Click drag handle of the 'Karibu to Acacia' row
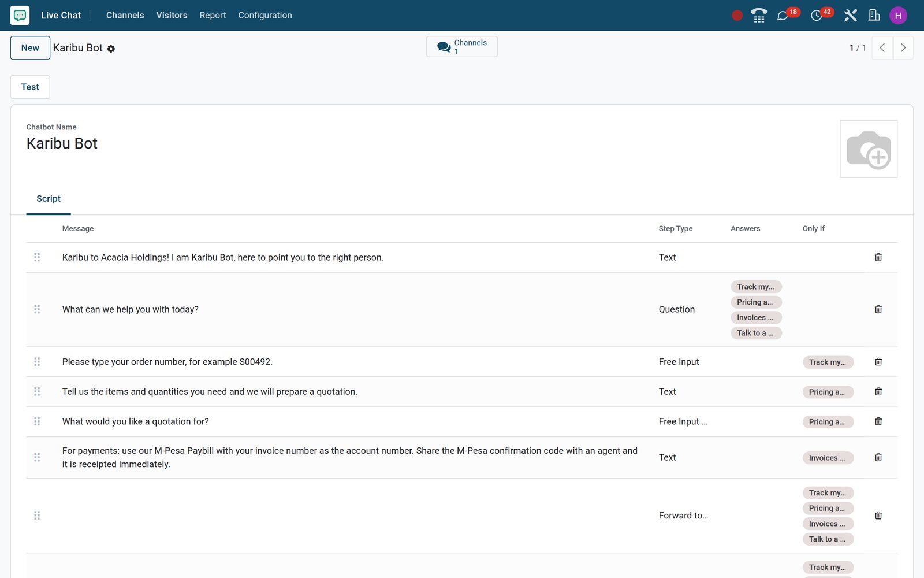This screenshot has width=924, height=578. (x=37, y=257)
